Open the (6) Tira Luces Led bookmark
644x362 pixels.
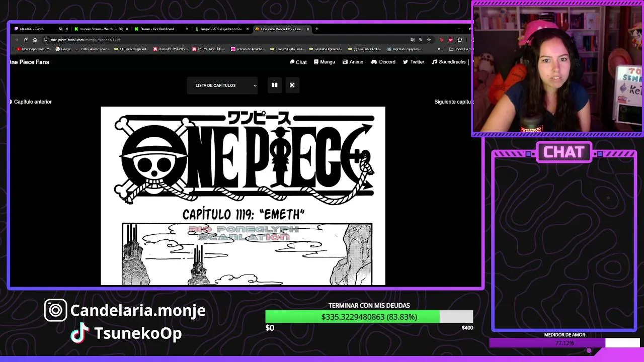(x=364, y=49)
